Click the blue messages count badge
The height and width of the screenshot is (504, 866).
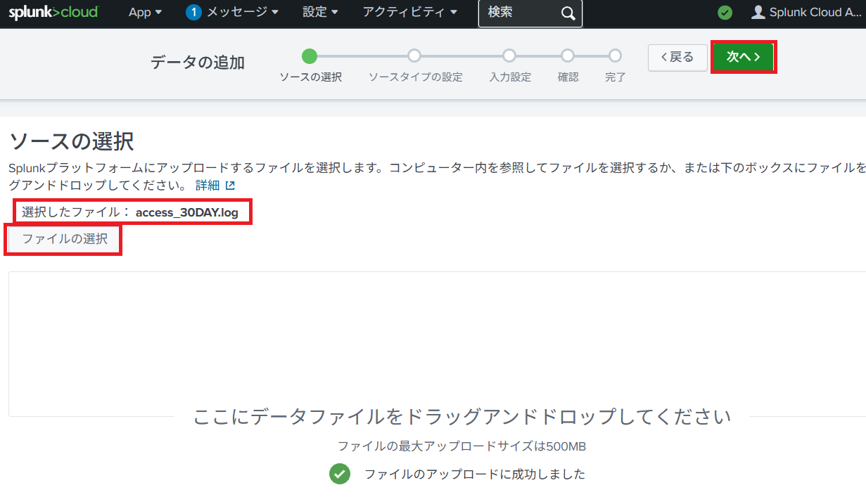[194, 13]
